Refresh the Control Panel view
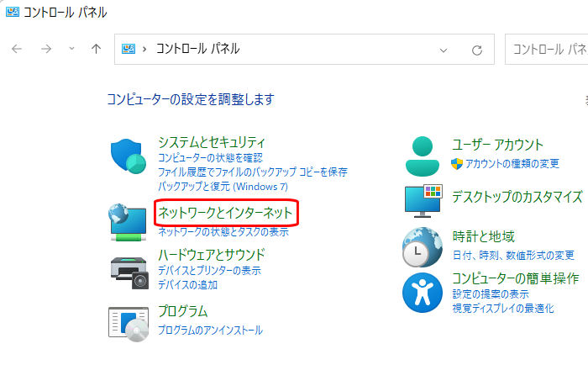 [477, 50]
